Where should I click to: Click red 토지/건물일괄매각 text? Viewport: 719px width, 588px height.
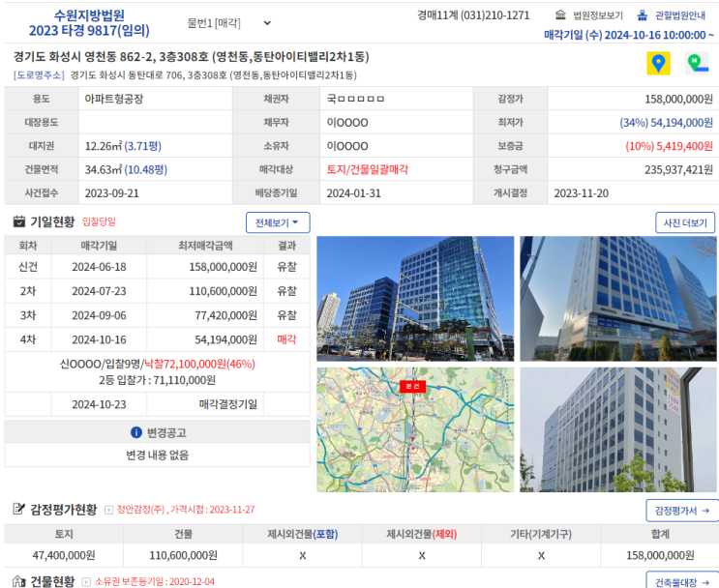coord(368,169)
